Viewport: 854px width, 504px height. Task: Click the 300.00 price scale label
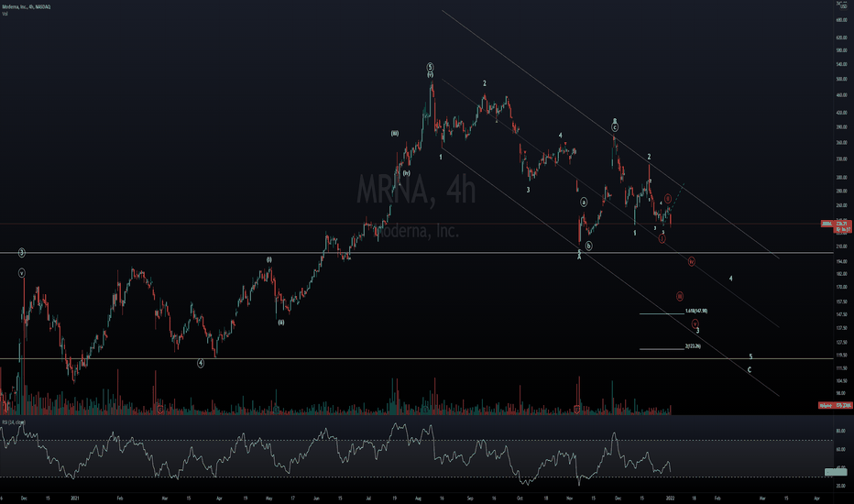[841, 177]
